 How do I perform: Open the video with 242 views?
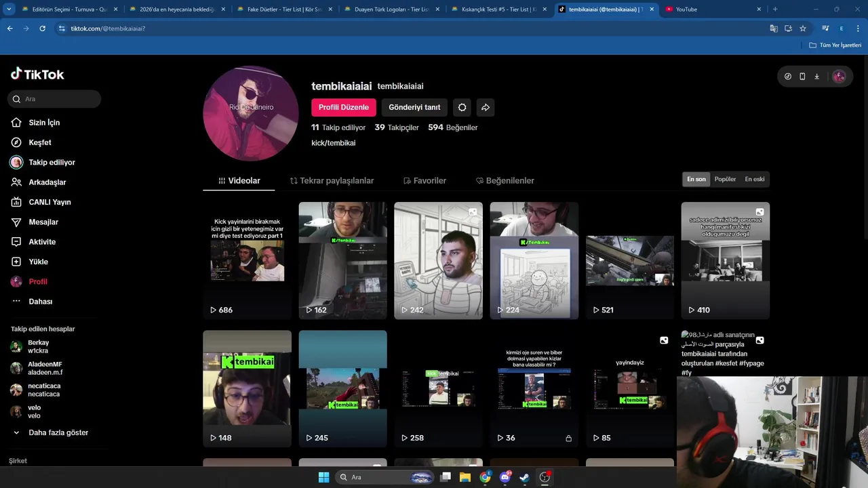438,260
